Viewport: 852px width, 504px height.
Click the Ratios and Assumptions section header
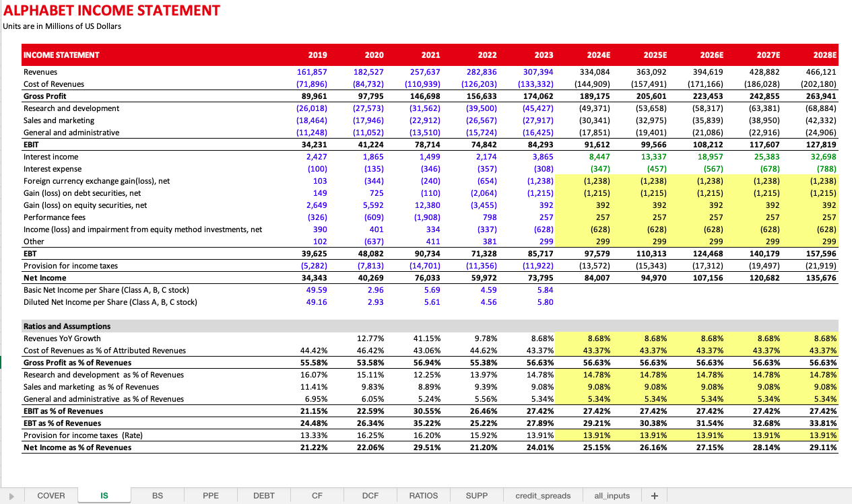[x=67, y=326]
